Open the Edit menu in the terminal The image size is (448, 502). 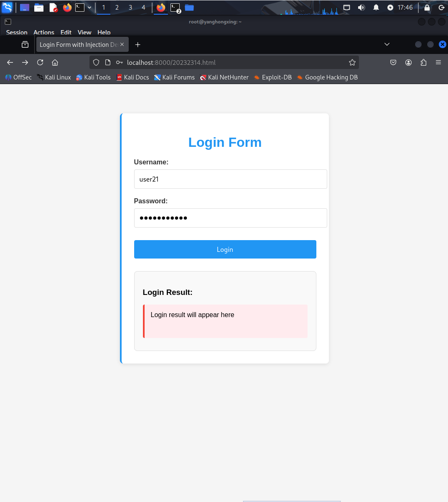tap(66, 32)
